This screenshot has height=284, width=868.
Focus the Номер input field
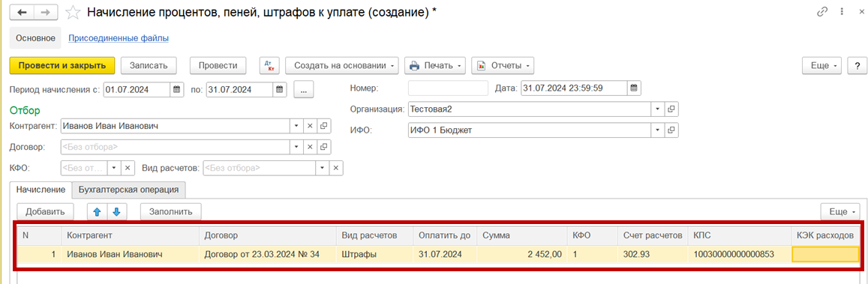pos(448,88)
